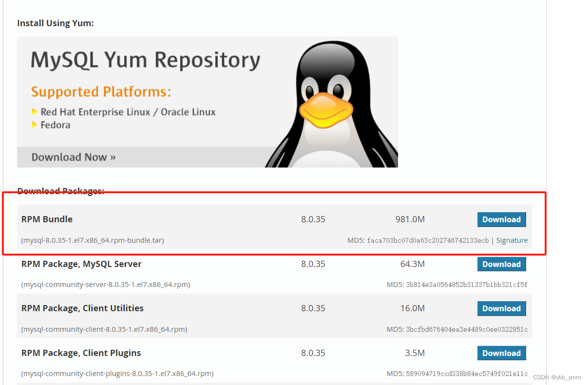Click the Install Using Yum heading
The image size is (588, 385).
(x=55, y=23)
